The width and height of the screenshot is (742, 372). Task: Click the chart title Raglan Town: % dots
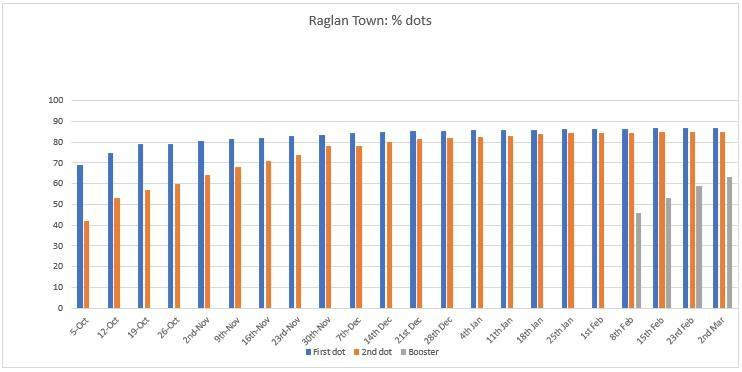tap(370, 21)
